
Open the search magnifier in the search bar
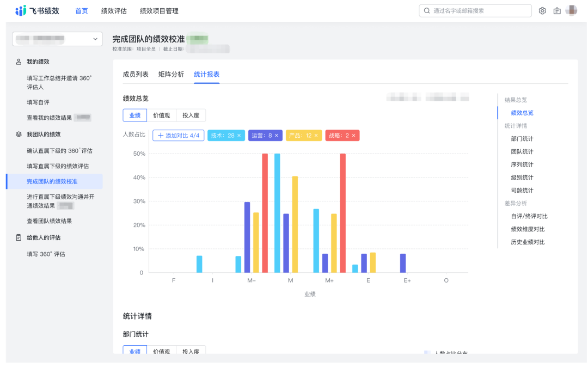427,10
